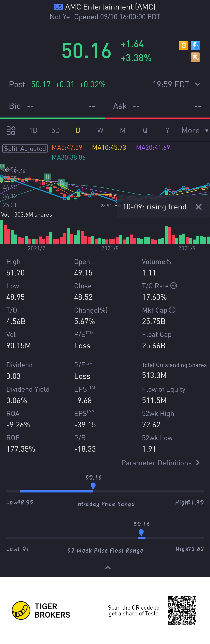Tap the 10-09: rising trend label
Image resolution: width=210 pixels, height=644 pixels.
click(154, 207)
